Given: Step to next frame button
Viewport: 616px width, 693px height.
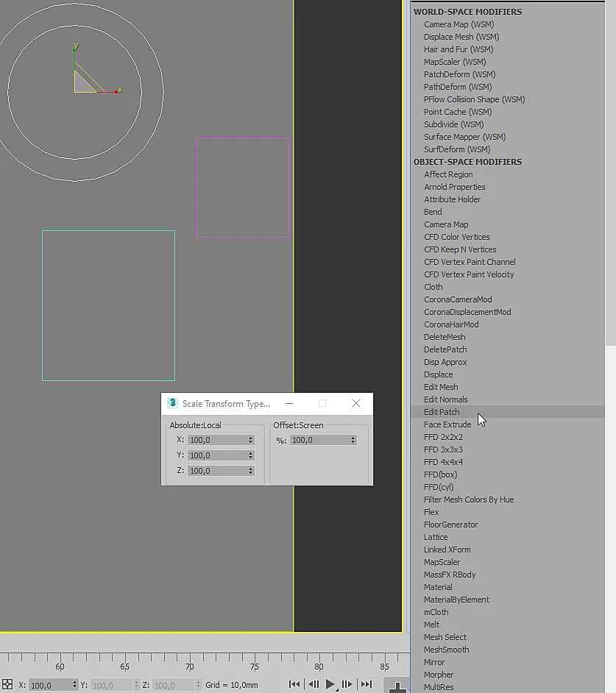Looking at the screenshot, I should (x=347, y=684).
